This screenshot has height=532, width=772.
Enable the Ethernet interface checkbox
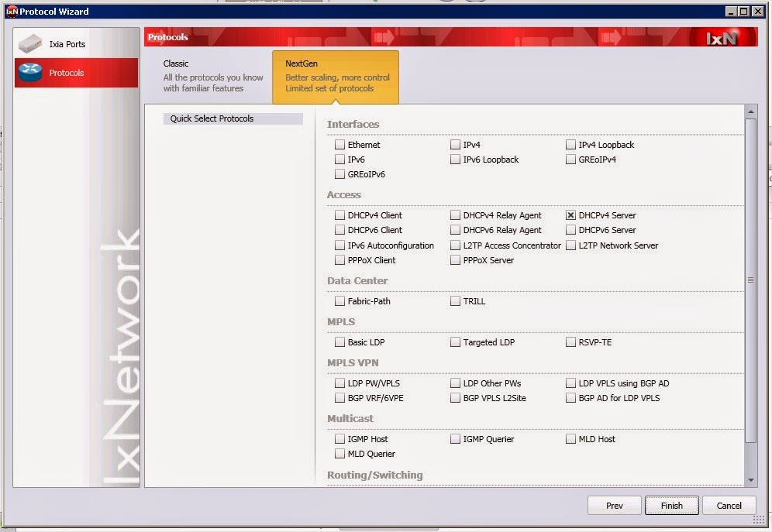[339, 144]
